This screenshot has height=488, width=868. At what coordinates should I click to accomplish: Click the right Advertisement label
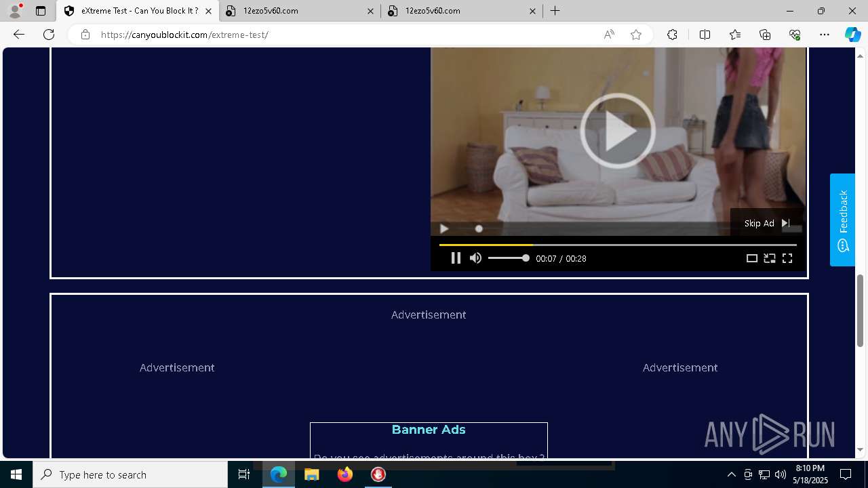point(680,367)
